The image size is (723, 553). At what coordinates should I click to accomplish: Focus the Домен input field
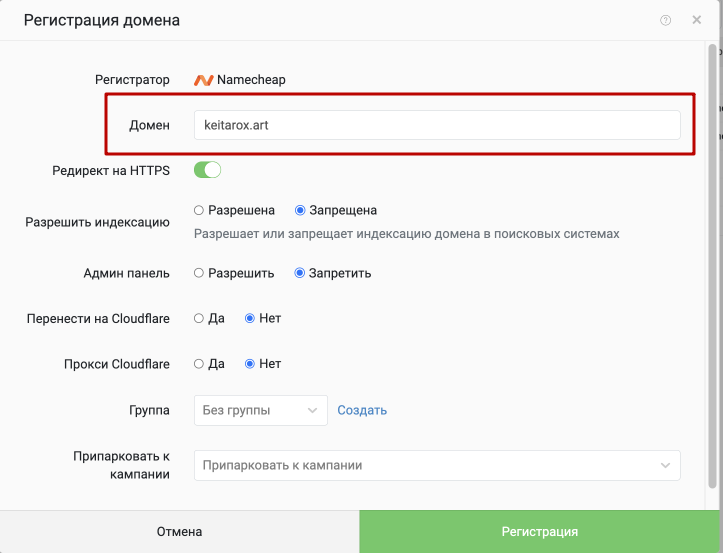(x=437, y=125)
